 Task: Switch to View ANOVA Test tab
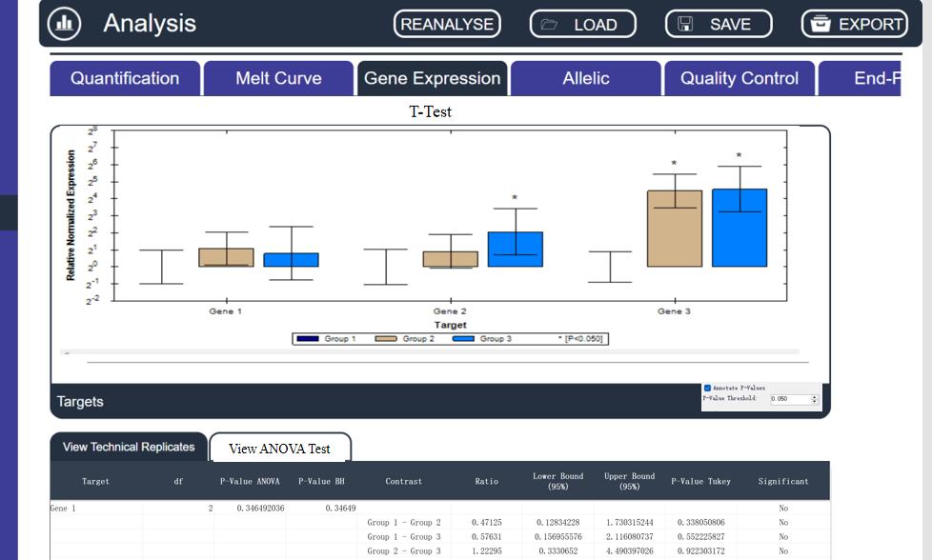click(279, 449)
